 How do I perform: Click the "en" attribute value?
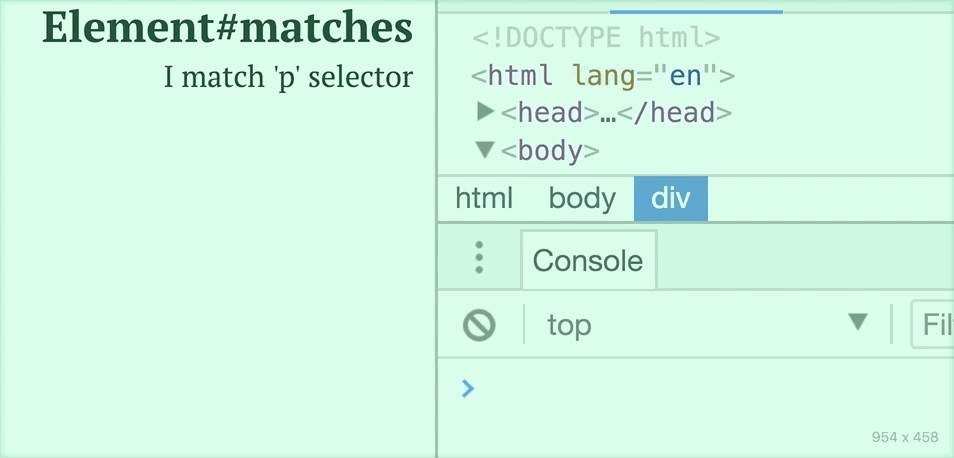[x=686, y=76]
